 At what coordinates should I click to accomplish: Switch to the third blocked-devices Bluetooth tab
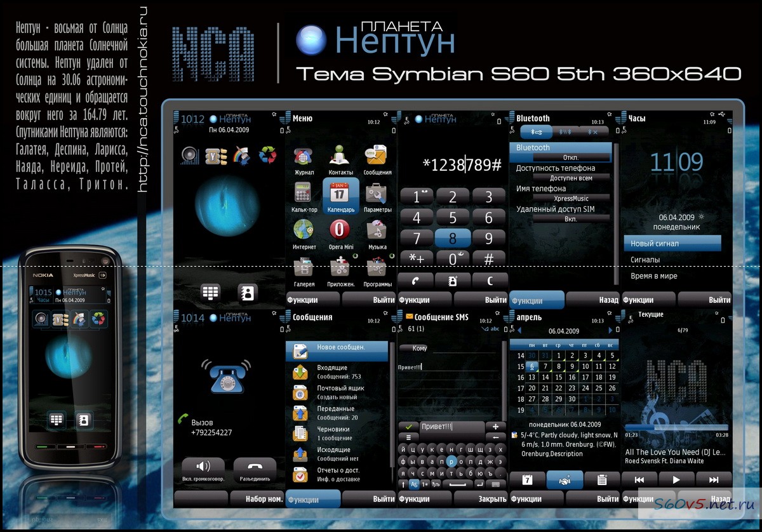pyautogui.click(x=593, y=131)
